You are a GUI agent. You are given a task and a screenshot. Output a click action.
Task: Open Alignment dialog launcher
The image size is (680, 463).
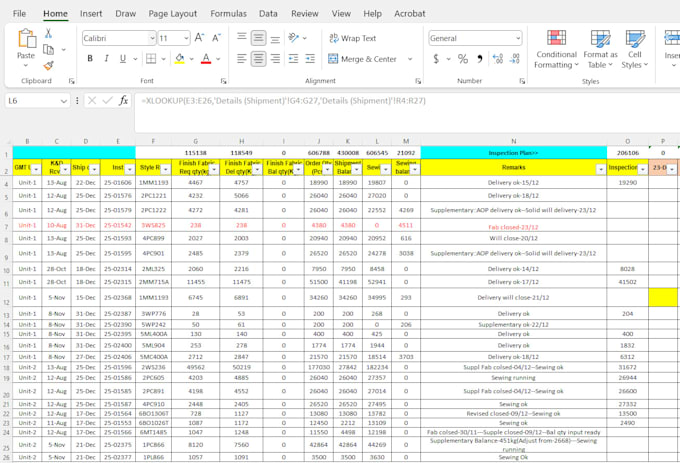tap(418, 81)
